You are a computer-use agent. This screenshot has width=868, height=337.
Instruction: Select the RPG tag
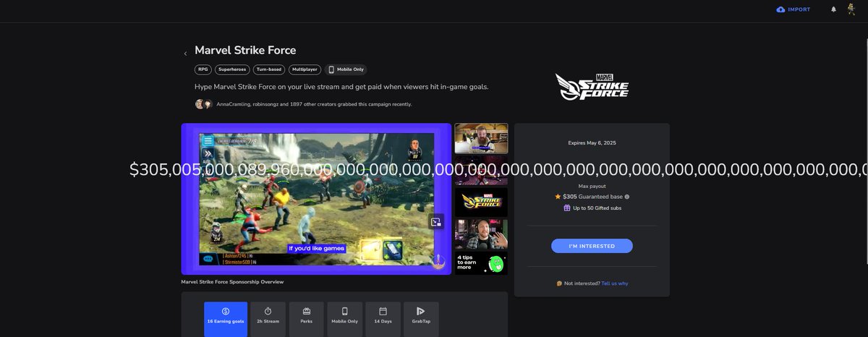(203, 69)
